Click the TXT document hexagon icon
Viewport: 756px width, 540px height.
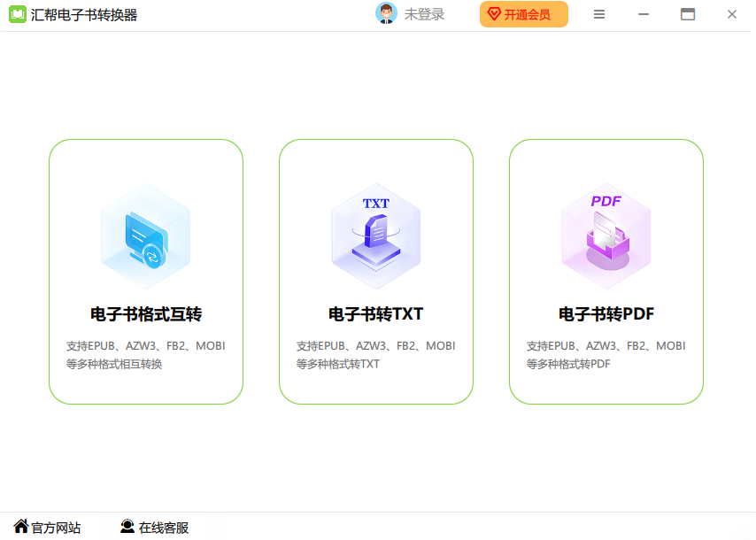coord(375,236)
